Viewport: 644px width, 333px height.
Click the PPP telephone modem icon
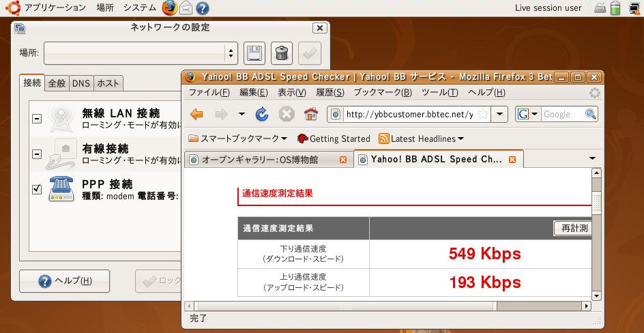[61, 188]
